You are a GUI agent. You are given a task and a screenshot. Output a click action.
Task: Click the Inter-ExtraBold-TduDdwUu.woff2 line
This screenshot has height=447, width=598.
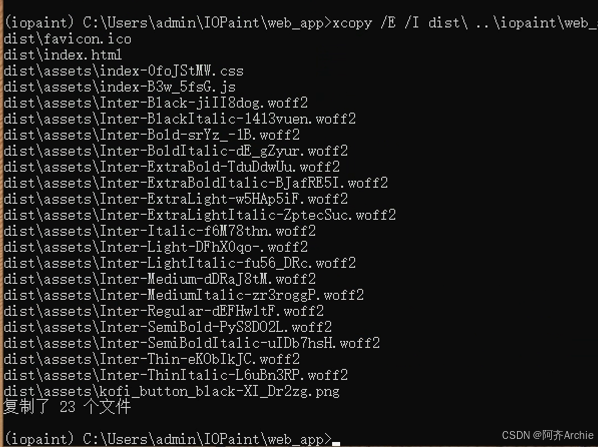(172, 167)
